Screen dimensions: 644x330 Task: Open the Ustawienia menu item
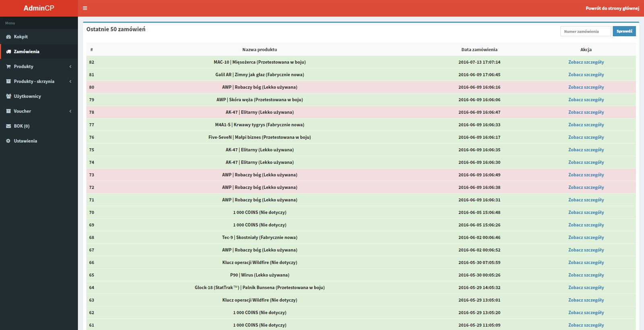pos(25,141)
